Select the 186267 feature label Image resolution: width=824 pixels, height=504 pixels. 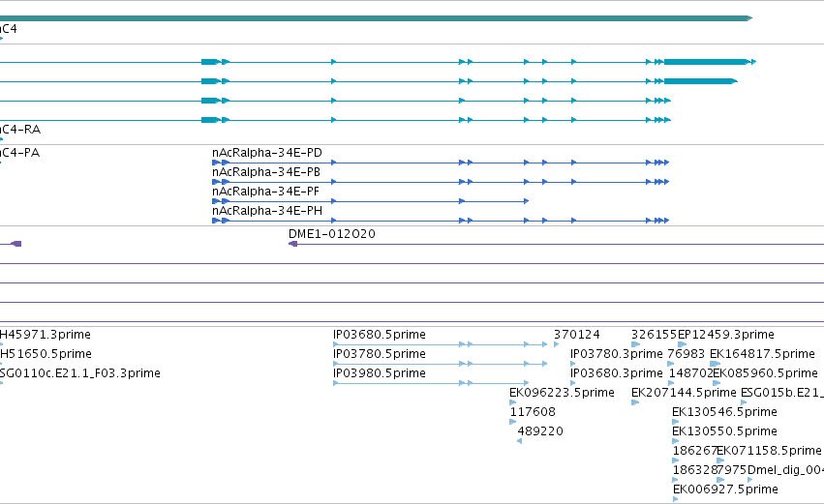pos(694,452)
